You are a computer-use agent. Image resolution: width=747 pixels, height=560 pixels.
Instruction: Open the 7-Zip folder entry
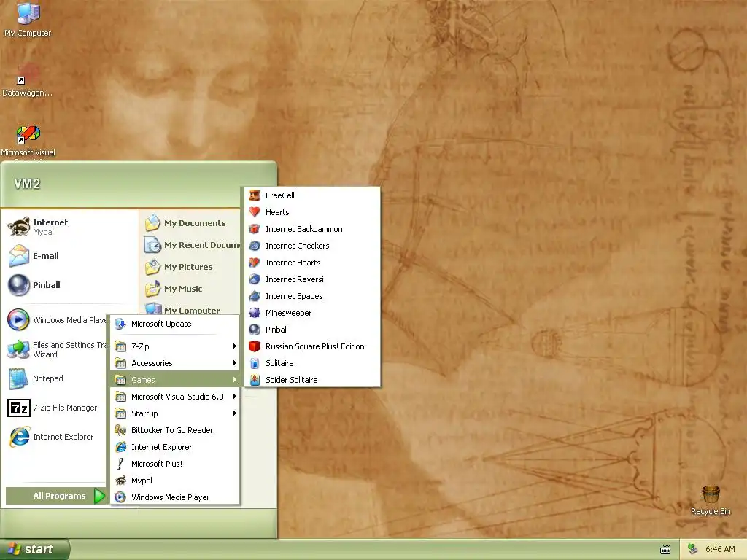pyautogui.click(x=175, y=346)
